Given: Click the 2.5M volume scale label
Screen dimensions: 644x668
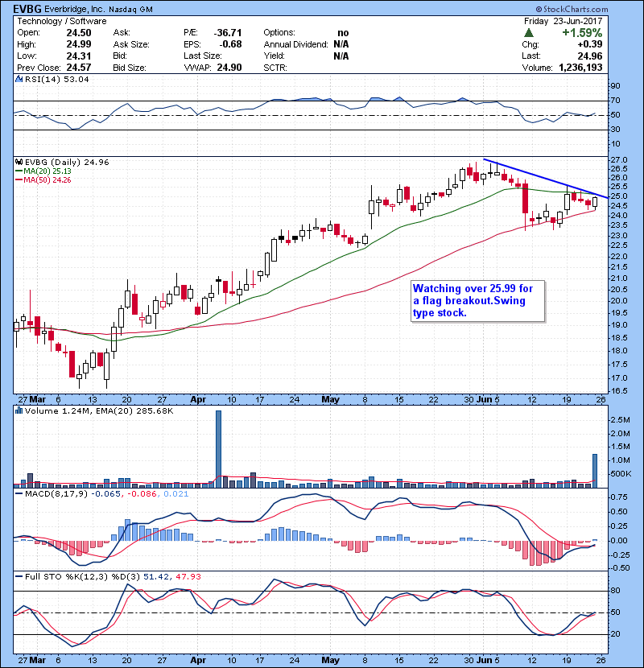Looking at the screenshot, I should [621, 419].
